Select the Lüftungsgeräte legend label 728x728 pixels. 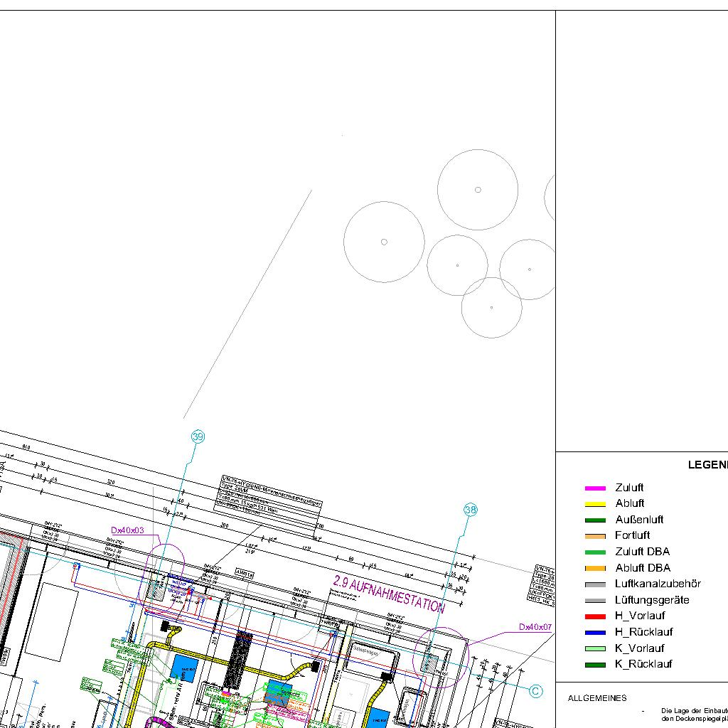tap(652, 600)
